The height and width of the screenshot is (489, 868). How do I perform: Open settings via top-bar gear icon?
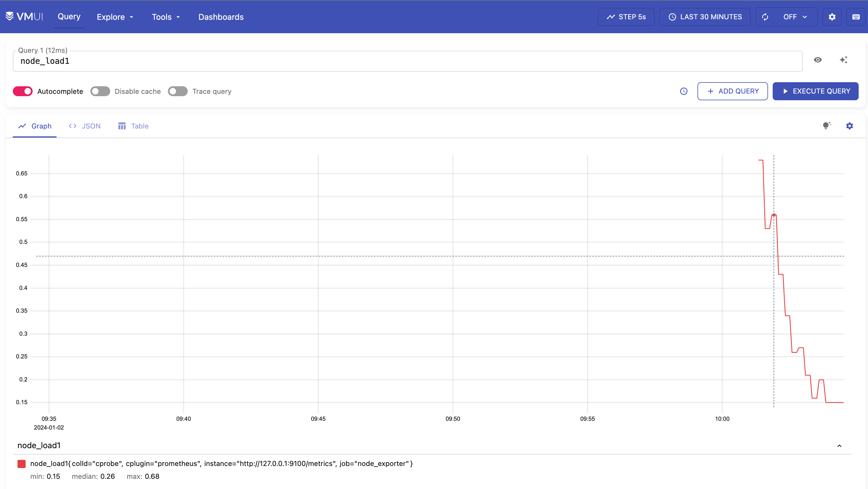click(832, 17)
